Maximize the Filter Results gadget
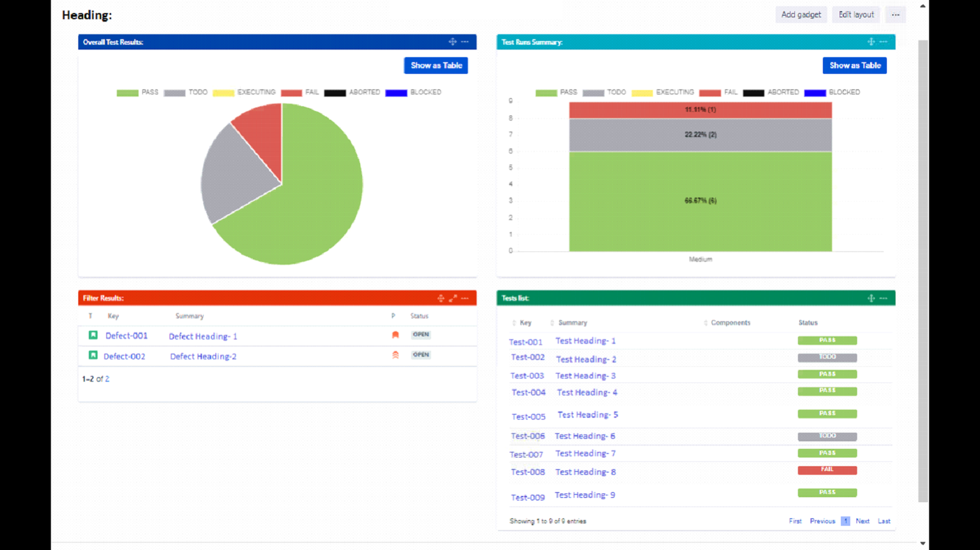The image size is (980, 550). pos(453,299)
